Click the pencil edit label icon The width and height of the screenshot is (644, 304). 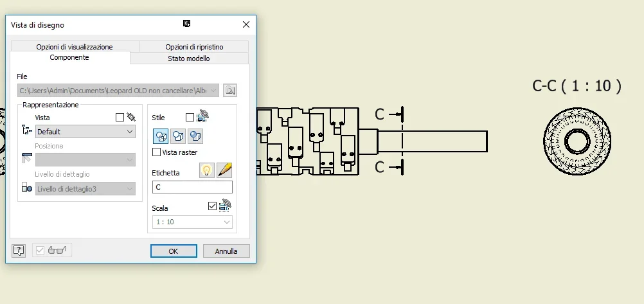coord(225,170)
